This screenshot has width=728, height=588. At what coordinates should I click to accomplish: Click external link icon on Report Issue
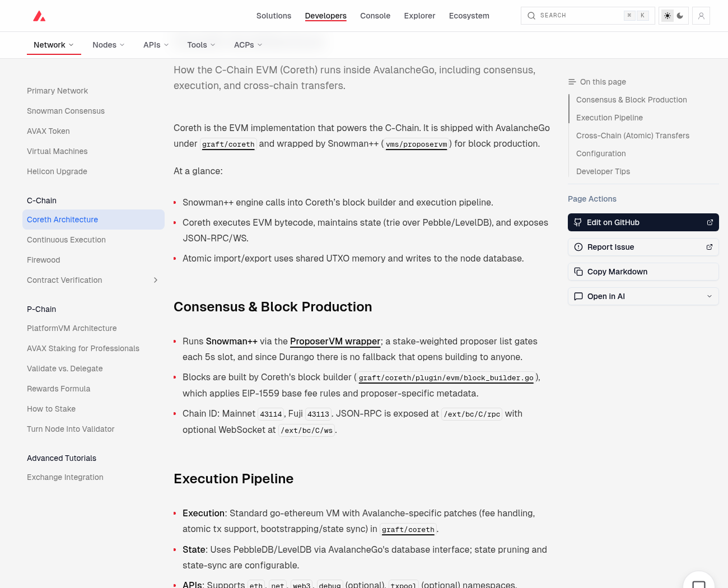coord(710,247)
